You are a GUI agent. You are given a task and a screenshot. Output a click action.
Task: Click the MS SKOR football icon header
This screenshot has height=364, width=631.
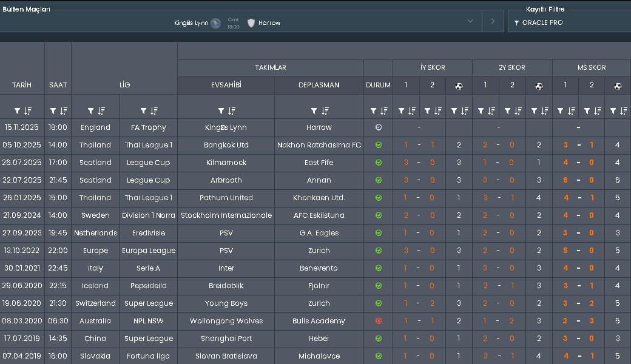click(618, 86)
